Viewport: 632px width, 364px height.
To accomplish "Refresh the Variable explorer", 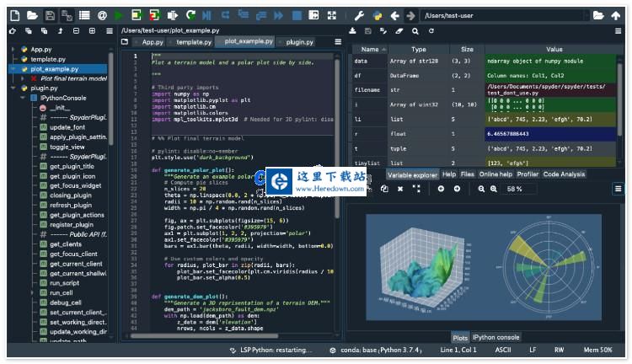I will tap(431, 30).
